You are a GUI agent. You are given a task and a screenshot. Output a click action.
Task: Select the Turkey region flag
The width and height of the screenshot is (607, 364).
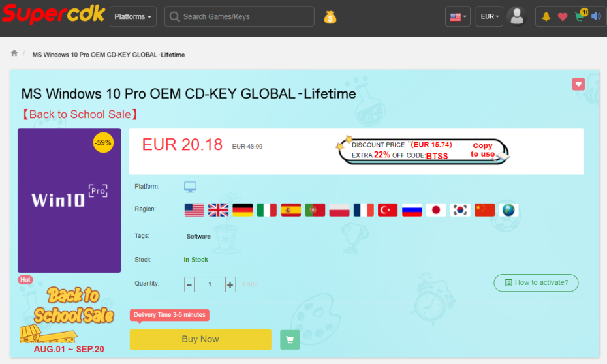[388, 209]
